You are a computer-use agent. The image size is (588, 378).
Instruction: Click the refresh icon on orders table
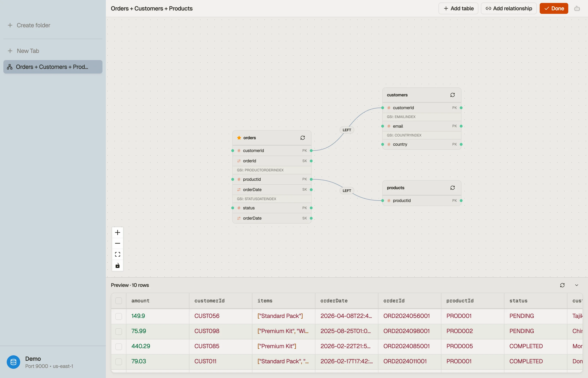(x=303, y=138)
